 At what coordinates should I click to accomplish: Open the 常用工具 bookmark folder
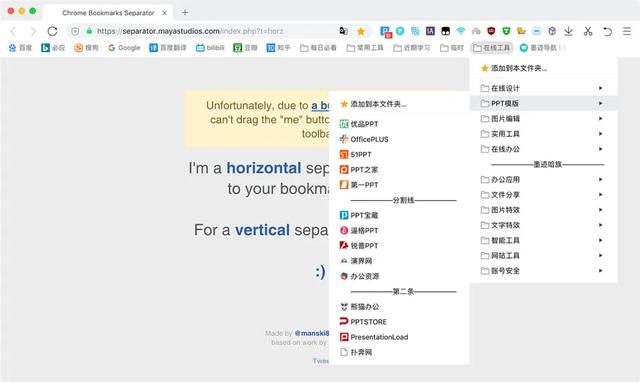365,48
